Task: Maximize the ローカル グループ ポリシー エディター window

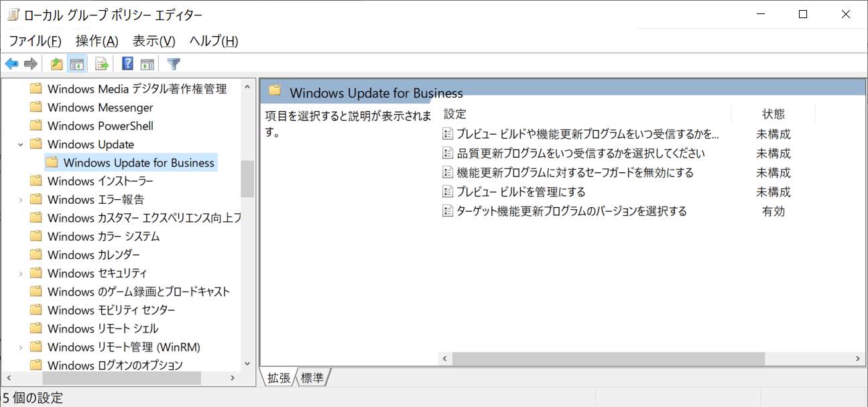Action: pos(803,14)
